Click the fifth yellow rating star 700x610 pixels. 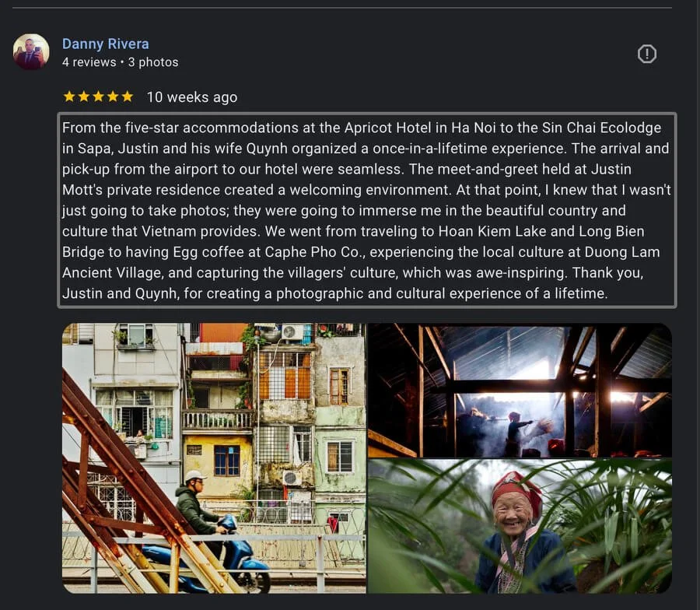(x=128, y=96)
